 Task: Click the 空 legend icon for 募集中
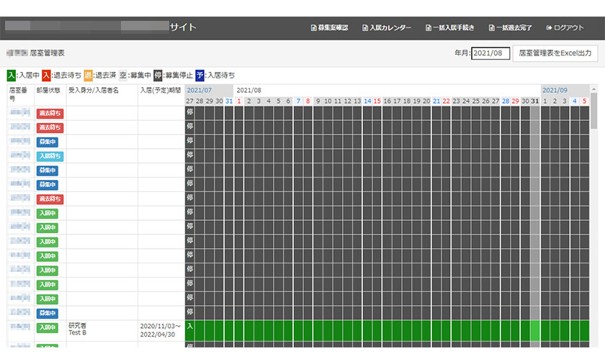123,75
